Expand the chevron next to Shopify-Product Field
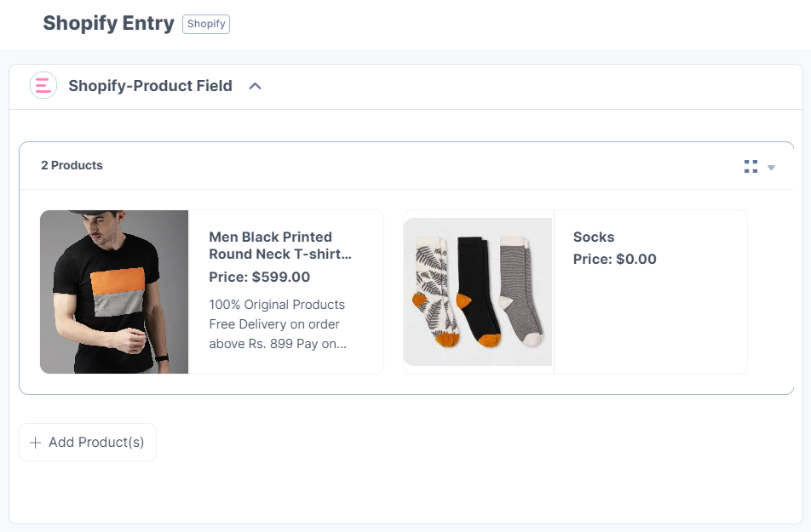 [255, 85]
